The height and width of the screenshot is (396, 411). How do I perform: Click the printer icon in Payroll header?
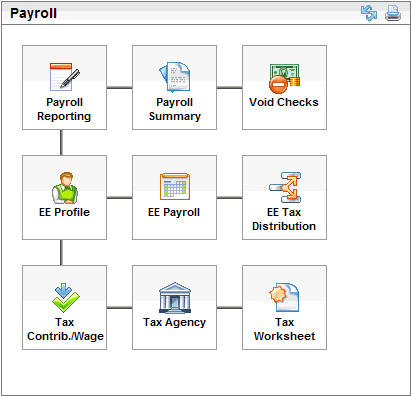(393, 13)
